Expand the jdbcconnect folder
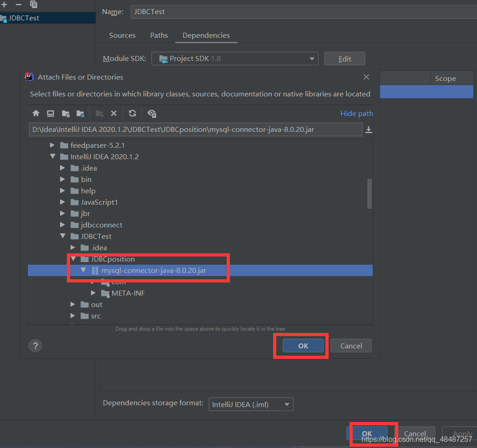The height and width of the screenshot is (448, 477). 62,225
